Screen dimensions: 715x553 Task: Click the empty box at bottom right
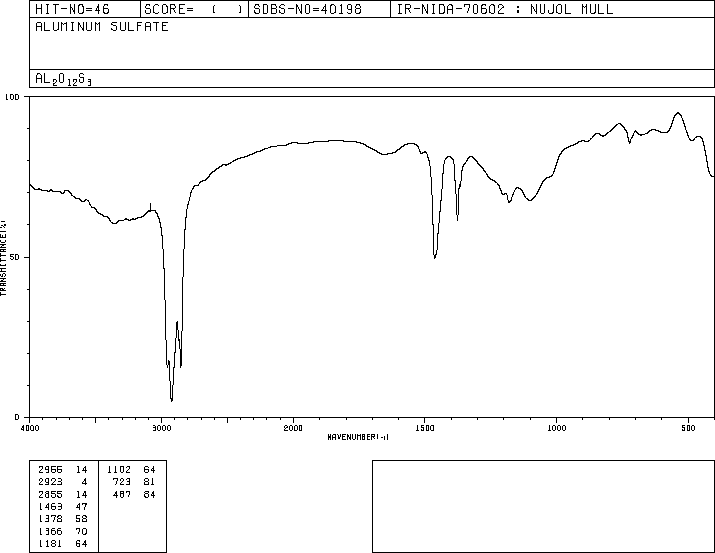tap(543, 506)
